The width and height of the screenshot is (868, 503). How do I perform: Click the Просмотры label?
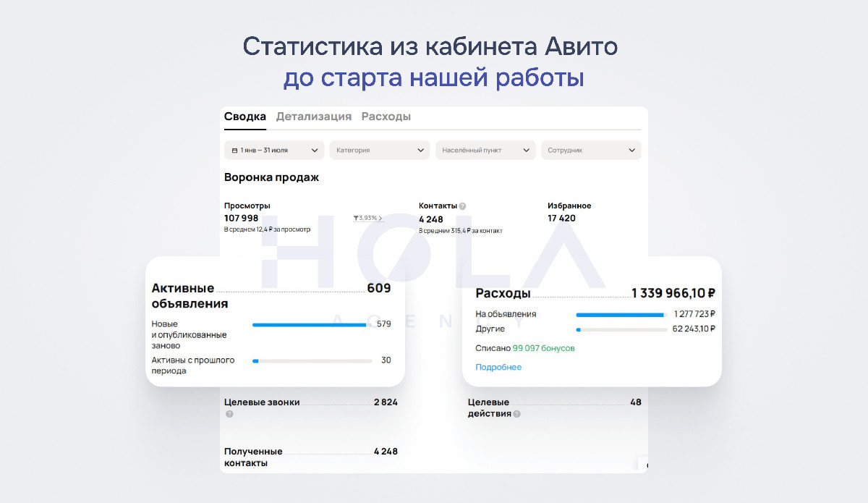pos(247,206)
